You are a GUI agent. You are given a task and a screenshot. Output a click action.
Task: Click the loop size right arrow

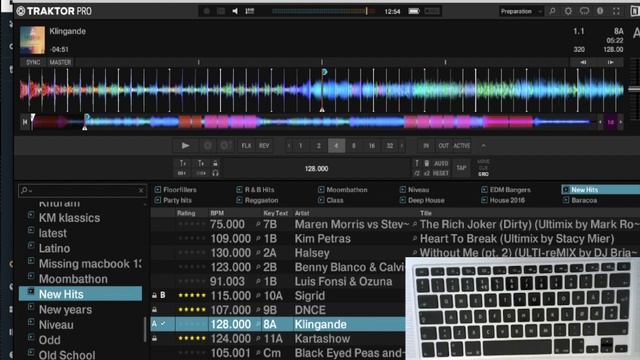(x=402, y=146)
